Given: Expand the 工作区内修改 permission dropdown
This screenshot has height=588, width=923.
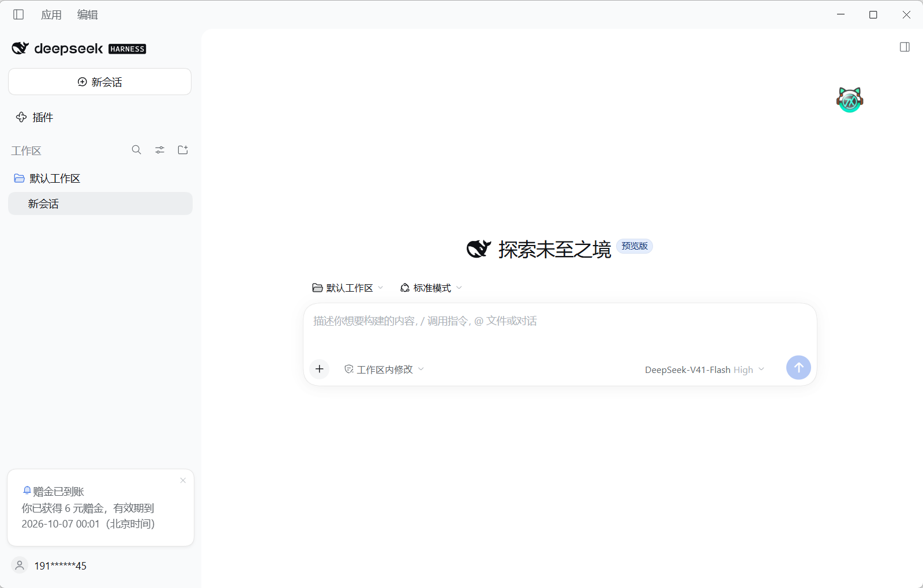Looking at the screenshot, I should click(x=384, y=370).
